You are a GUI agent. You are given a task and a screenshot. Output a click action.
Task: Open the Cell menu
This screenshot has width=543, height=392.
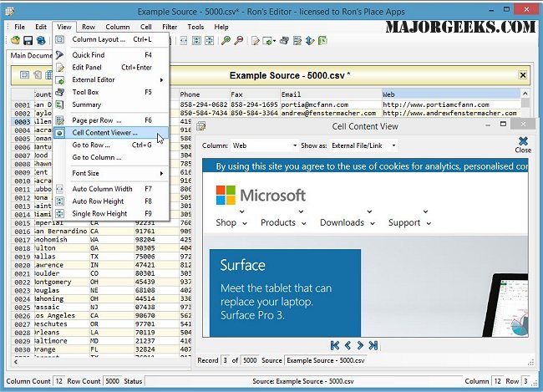coord(146,27)
